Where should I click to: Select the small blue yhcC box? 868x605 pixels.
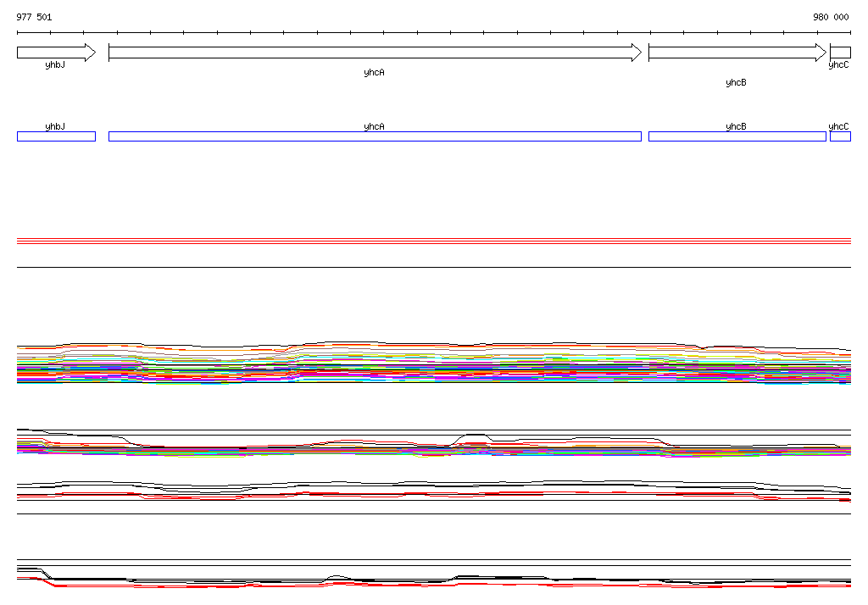click(840, 136)
